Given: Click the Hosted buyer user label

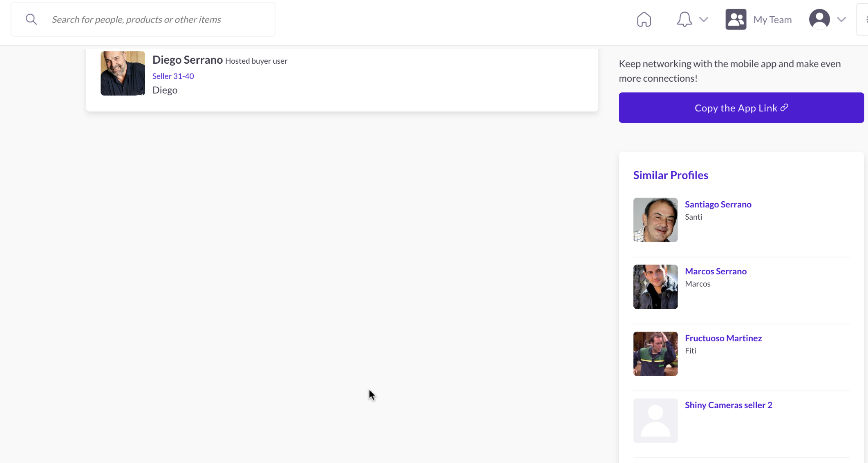Looking at the screenshot, I should [256, 61].
